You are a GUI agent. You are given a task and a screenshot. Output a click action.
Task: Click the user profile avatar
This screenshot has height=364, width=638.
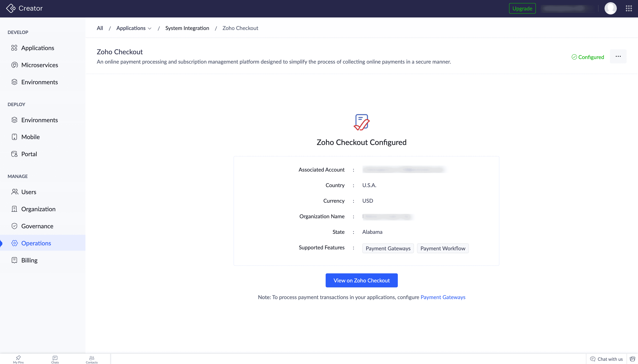[610, 9]
